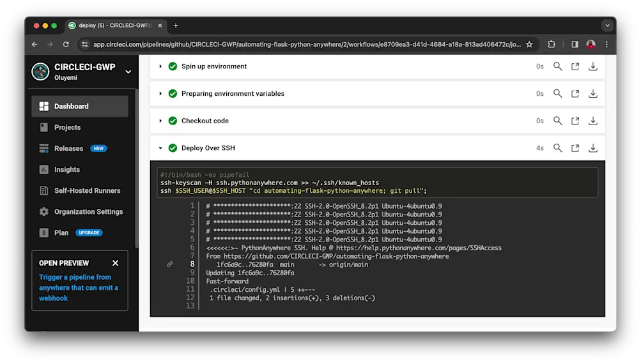
Task: Copy link icon beside log line 8
Action: [169, 264]
